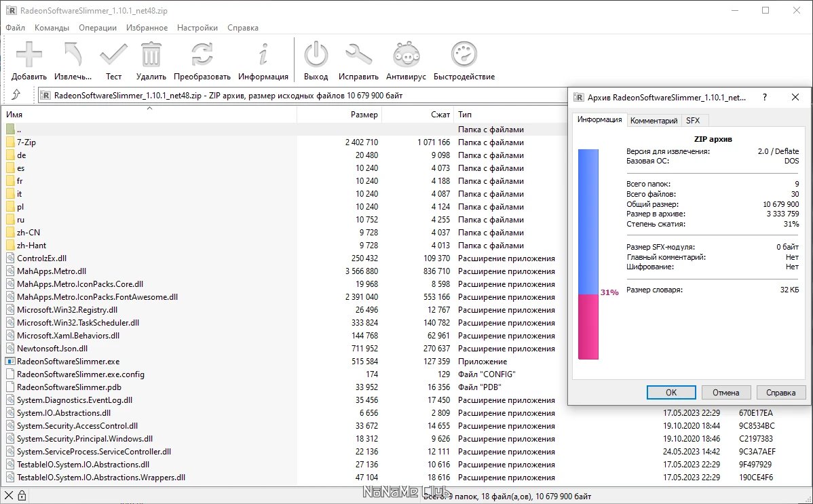The height and width of the screenshot is (504, 813).
Task: Select the 7-Zip folder in the list
Action: pos(26,142)
